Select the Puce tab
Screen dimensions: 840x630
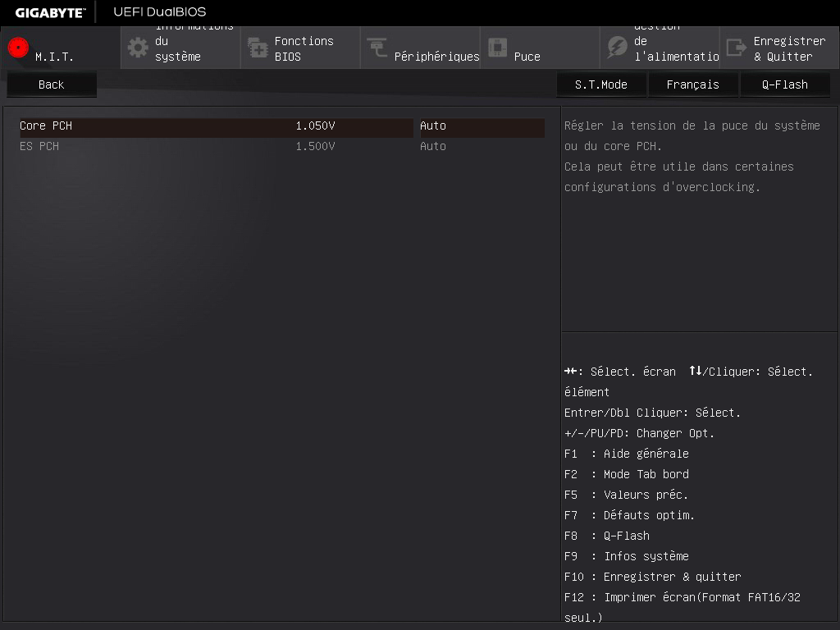coord(540,48)
